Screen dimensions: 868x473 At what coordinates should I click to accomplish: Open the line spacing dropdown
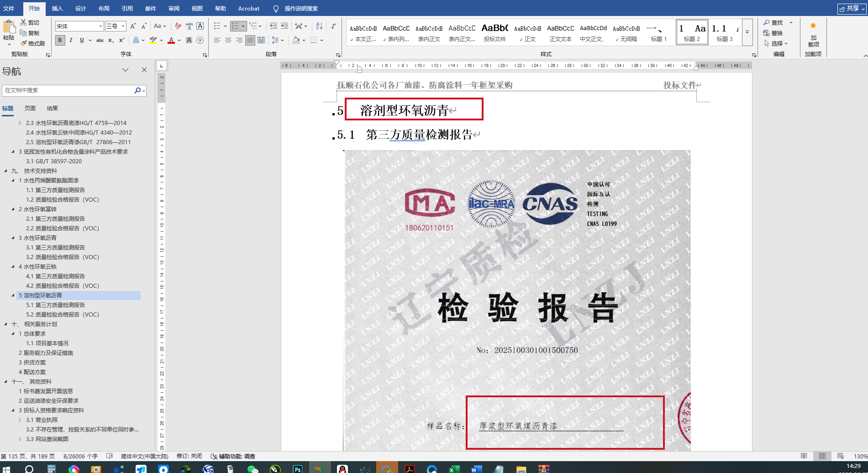[278, 40]
